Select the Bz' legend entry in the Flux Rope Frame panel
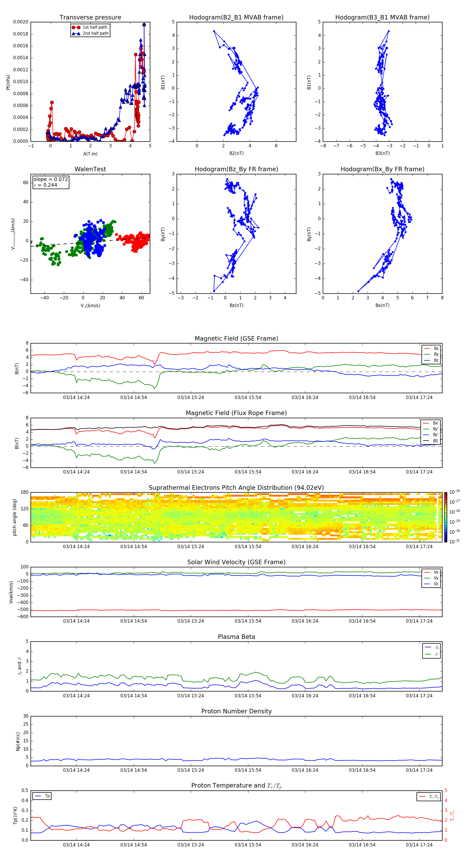The height and width of the screenshot is (868, 473). pos(431,435)
